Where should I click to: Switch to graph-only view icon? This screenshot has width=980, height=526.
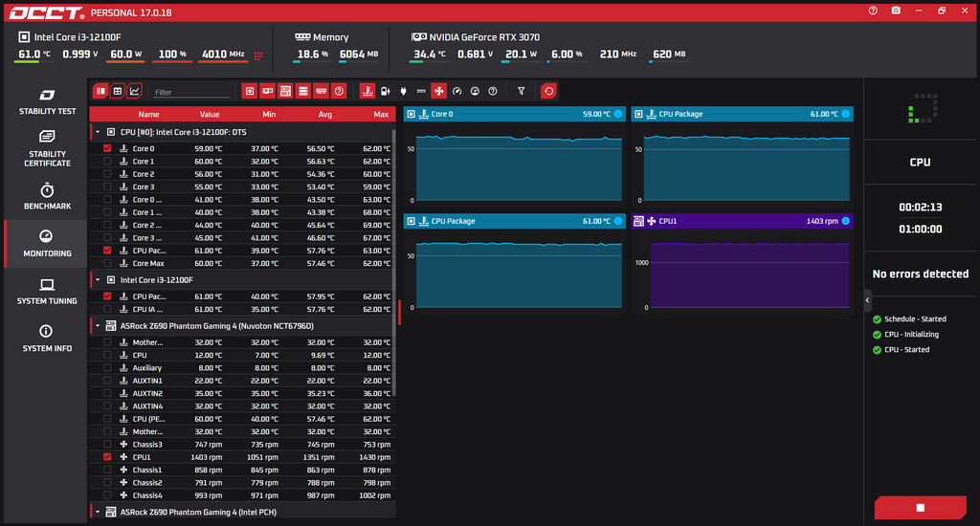pos(134,91)
